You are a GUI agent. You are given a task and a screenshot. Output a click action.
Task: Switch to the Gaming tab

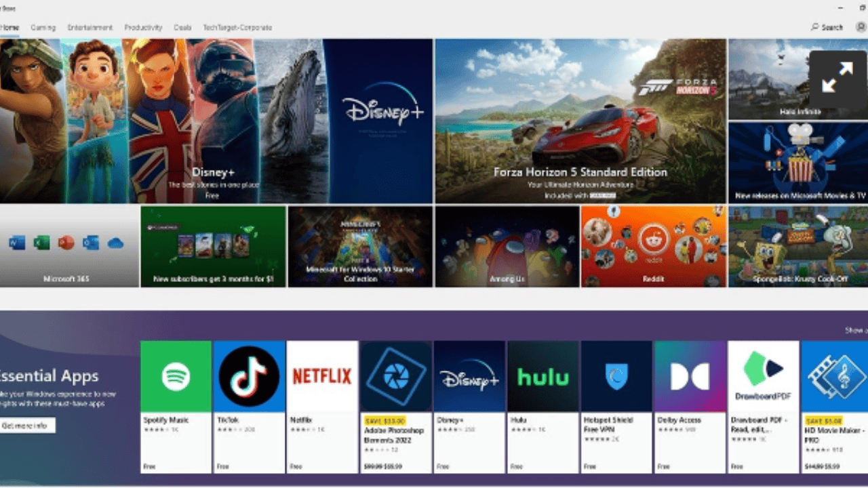pyautogui.click(x=43, y=28)
